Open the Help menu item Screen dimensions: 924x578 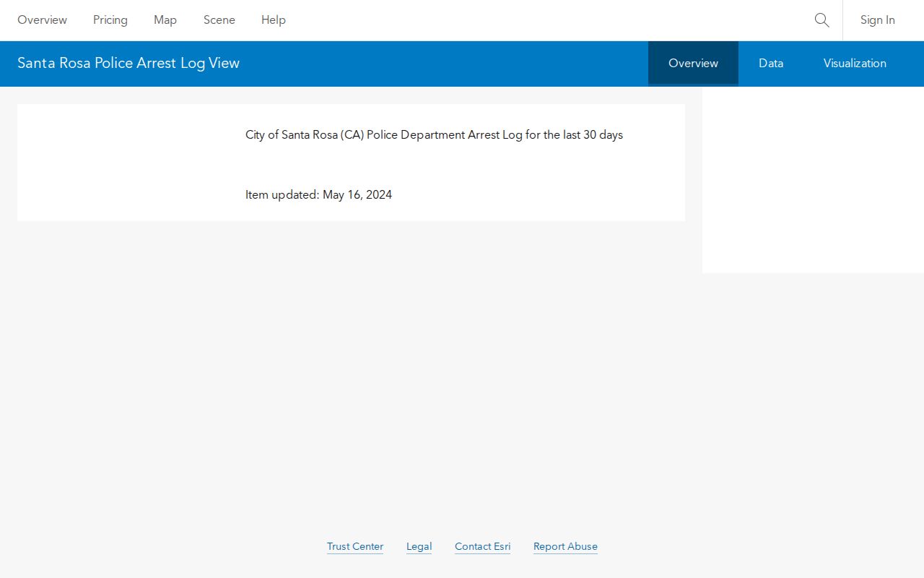pyautogui.click(x=274, y=20)
